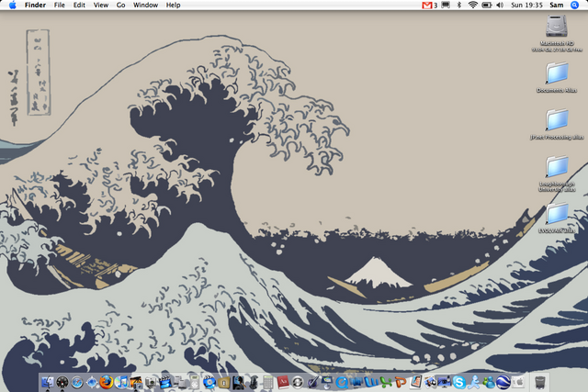Launch iSync from the Dock
588x392 pixels.
click(x=298, y=382)
